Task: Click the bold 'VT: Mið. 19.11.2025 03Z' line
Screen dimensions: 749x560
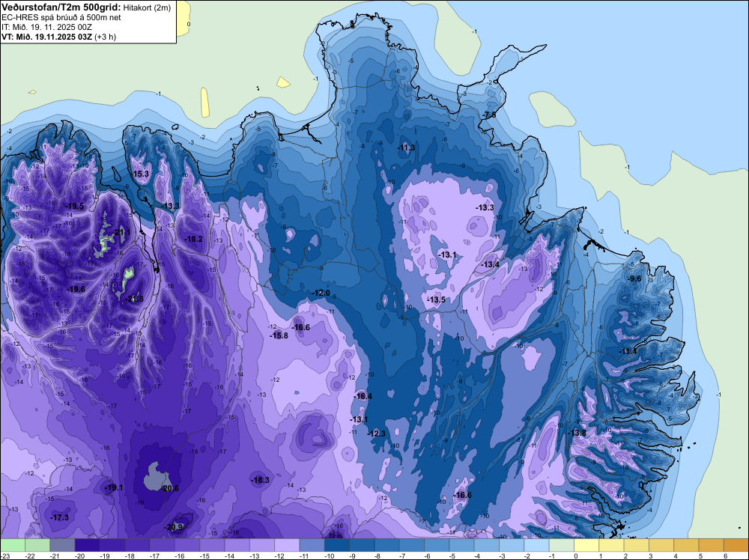Action: point(47,36)
